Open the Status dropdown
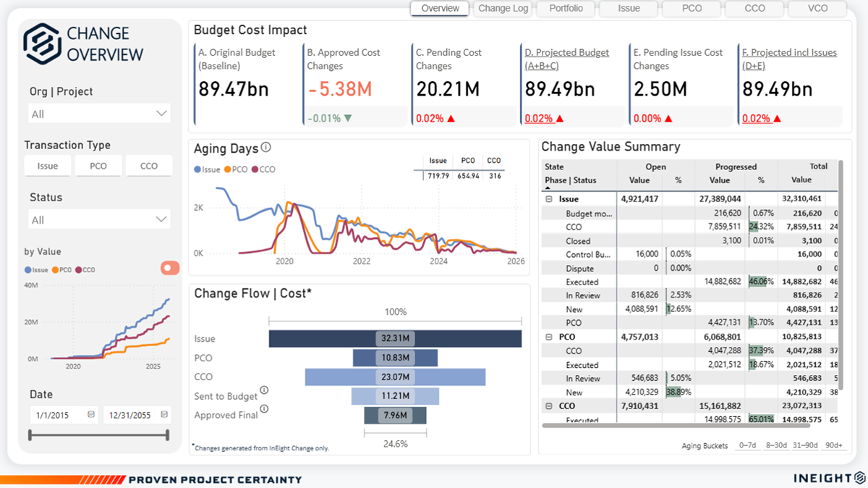The height and width of the screenshot is (488, 868). click(x=100, y=219)
